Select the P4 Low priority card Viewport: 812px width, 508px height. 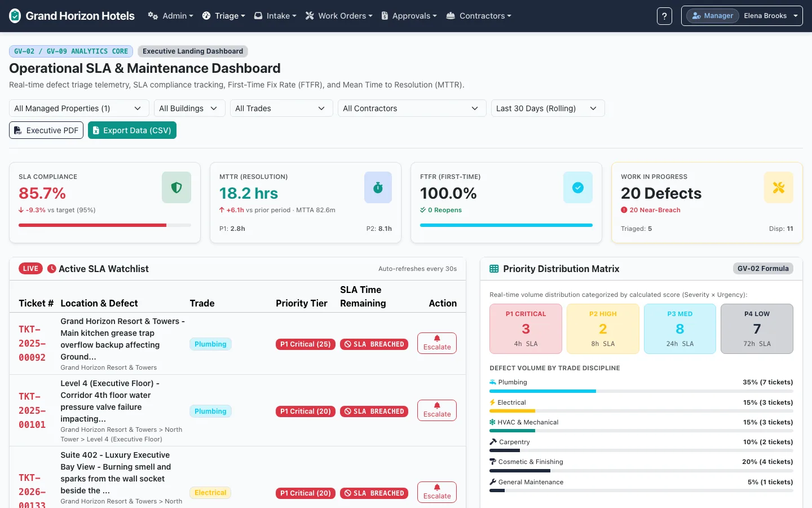(x=757, y=329)
